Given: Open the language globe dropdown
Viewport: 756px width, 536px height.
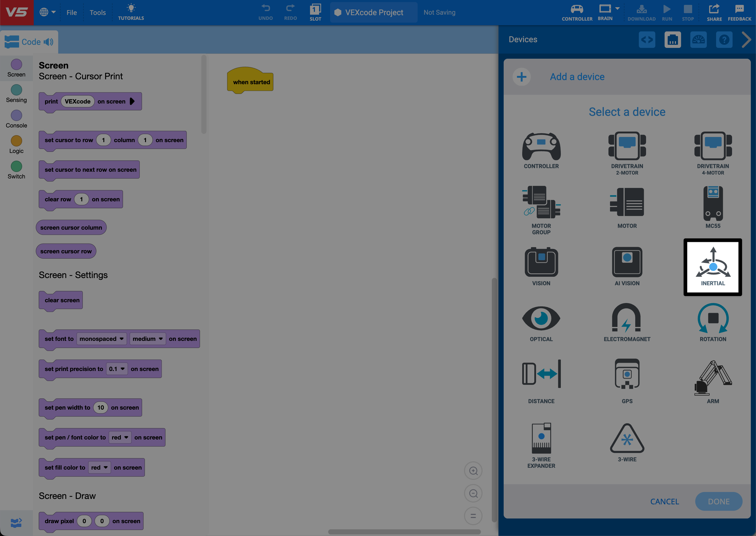Looking at the screenshot, I should [48, 12].
